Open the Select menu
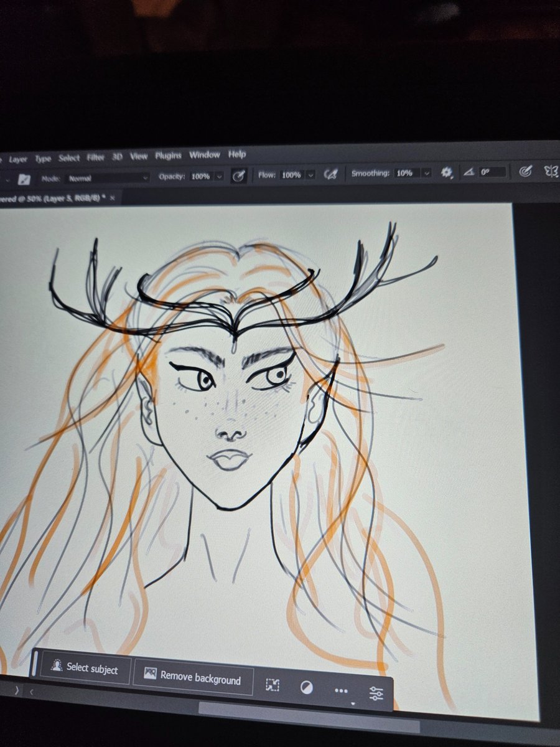Image resolution: width=560 pixels, height=747 pixels. [x=69, y=158]
